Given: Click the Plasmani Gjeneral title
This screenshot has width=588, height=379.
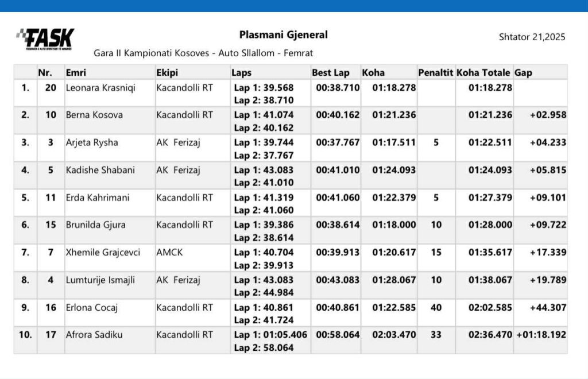Looking at the screenshot, I should [283, 34].
